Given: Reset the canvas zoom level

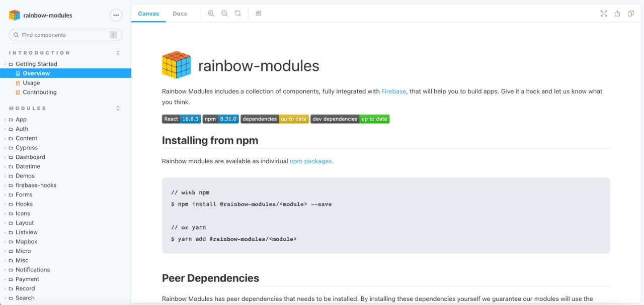Looking at the screenshot, I should [237, 14].
